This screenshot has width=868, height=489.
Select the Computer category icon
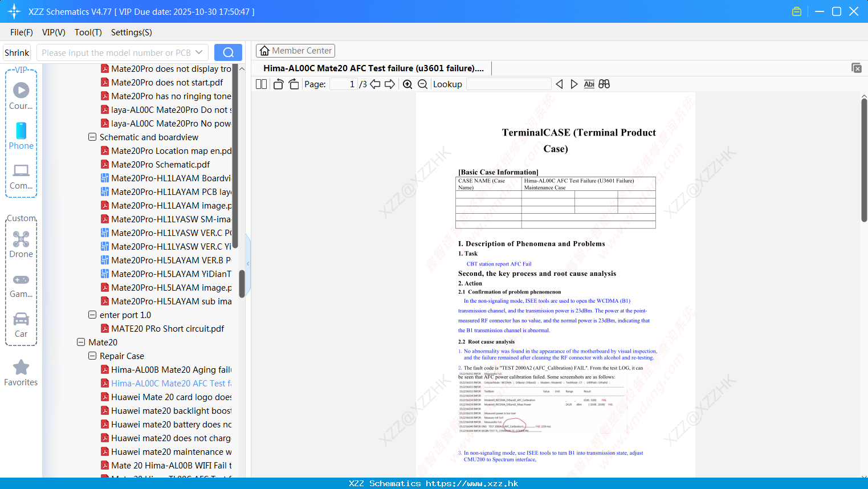(21, 177)
